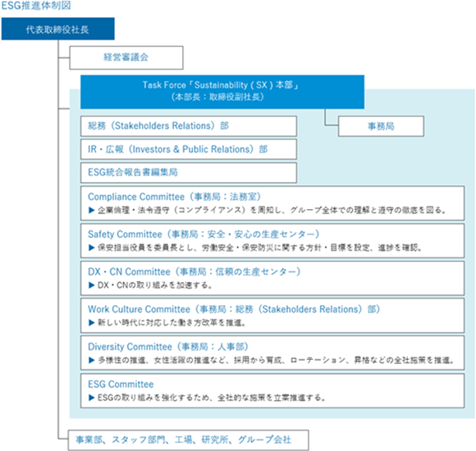Click 総務 (Stakeholders Relations) 部 box

pos(189,125)
